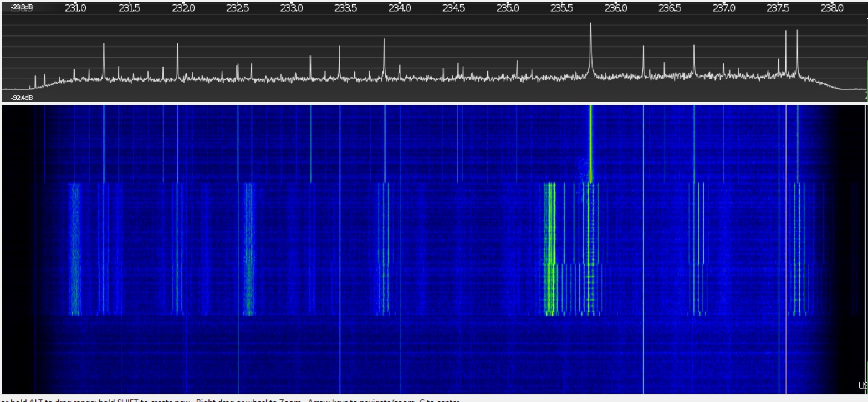This screenshot has width=868, height=402.
Task: Click the 237.5 frequency scale label
Action: (x=778, y=8)
